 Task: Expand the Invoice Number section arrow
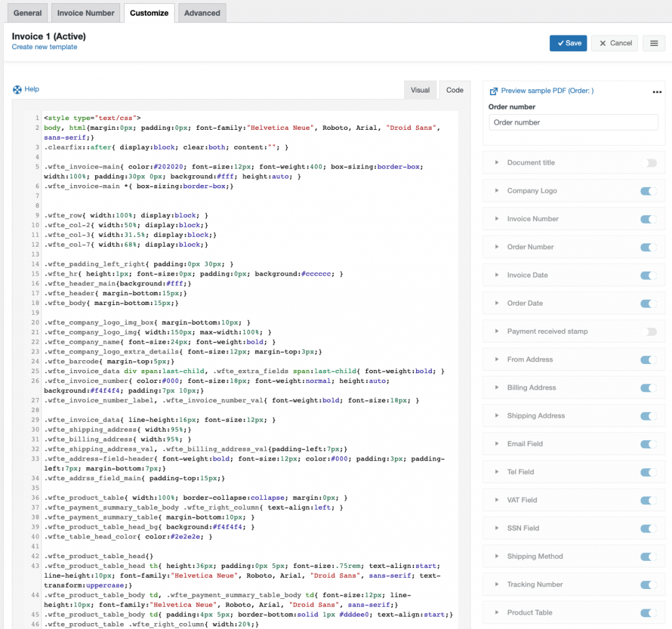click(497, 218)
